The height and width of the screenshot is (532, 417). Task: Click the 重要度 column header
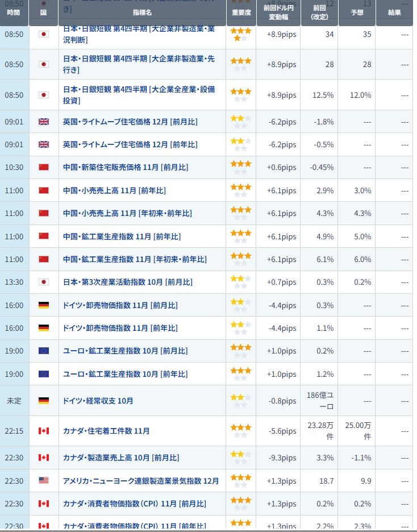click(x=242, y=12)
